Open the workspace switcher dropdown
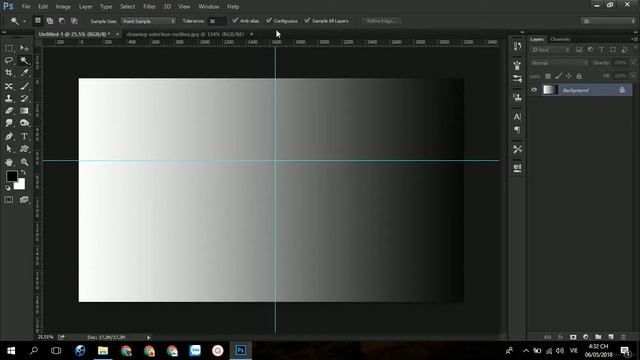Screen dimensions: 640x360 (x=608, y=21)
